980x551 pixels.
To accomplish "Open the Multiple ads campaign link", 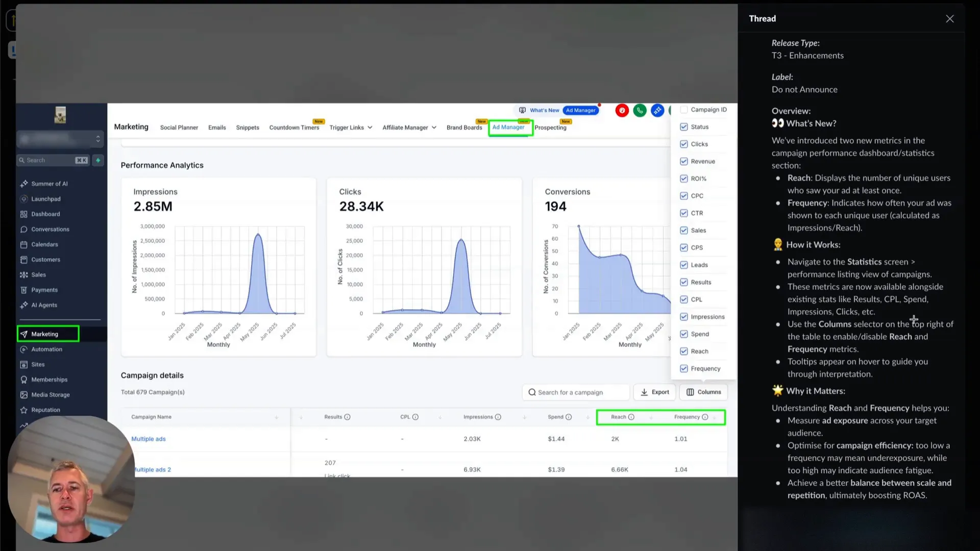I will click(149, 439).
